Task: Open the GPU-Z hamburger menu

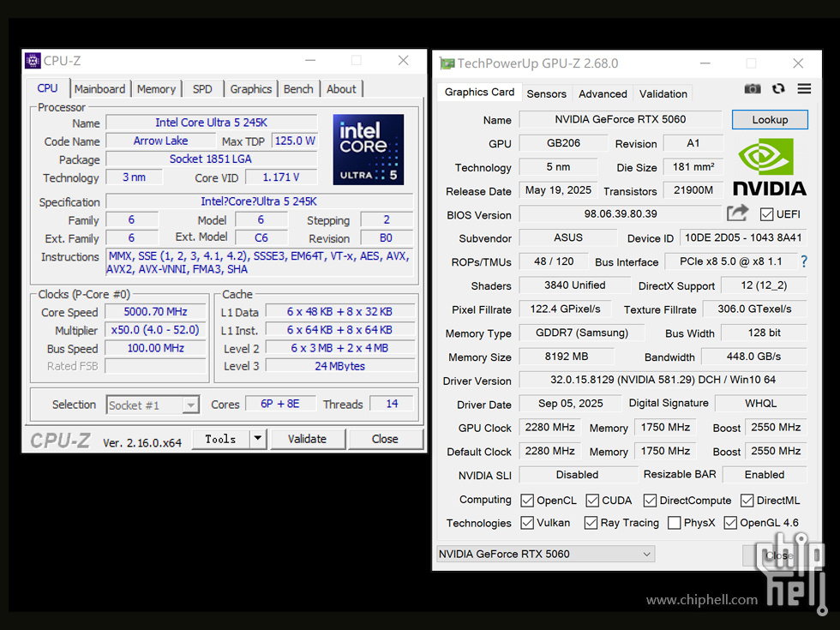Action: (804, 89)
